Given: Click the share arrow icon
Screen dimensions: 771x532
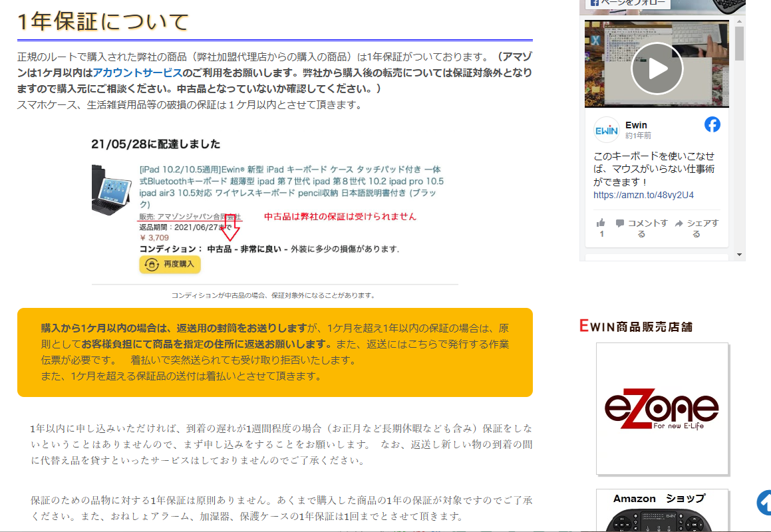Looking at the screenshot, I should (679, 223).
